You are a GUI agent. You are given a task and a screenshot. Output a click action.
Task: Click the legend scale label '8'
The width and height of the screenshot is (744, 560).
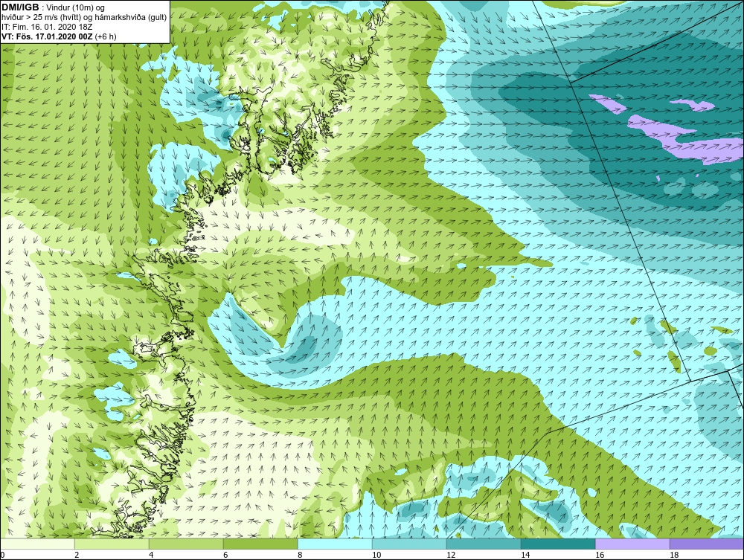tap(301, 555)
